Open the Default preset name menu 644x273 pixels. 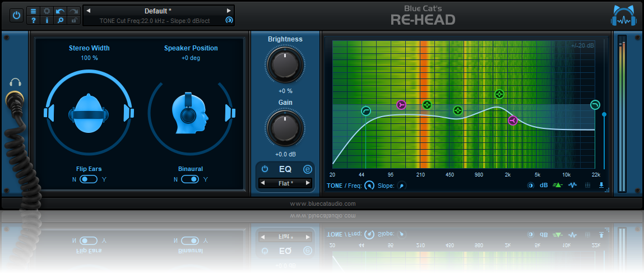(x=158, y=11)
